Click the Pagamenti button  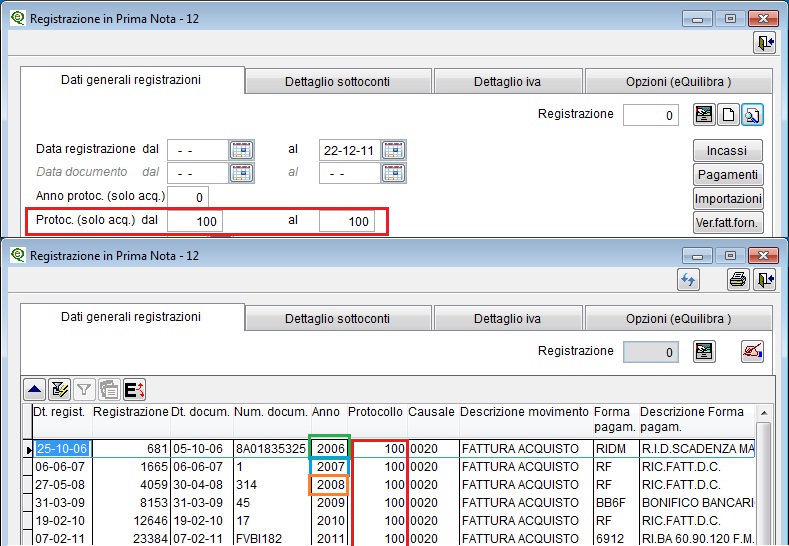coord(728,175)
